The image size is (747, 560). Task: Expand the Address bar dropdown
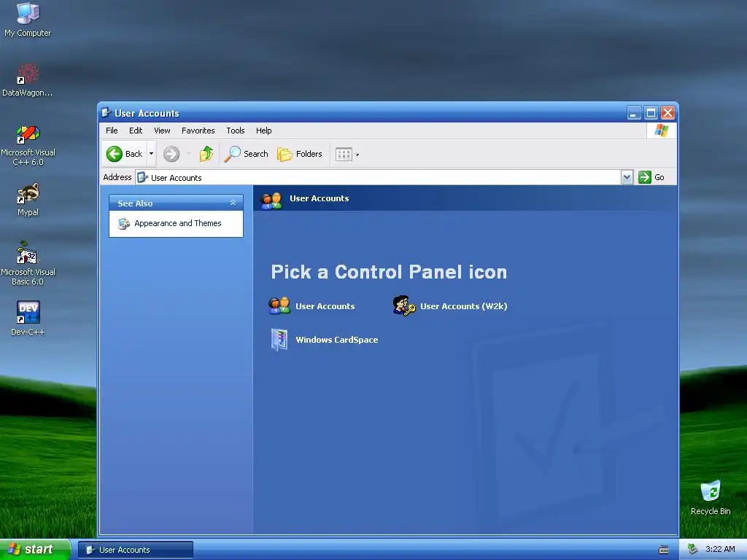[627, 177]
